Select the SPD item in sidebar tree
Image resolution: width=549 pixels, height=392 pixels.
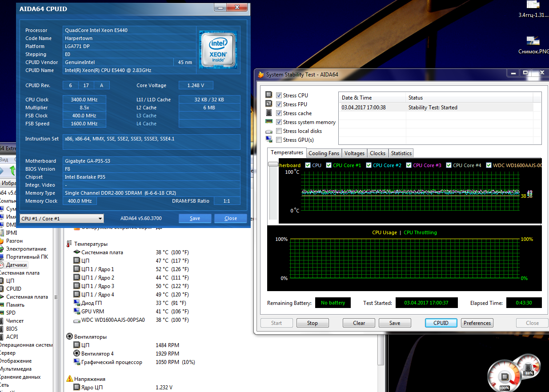click(11, 313)
